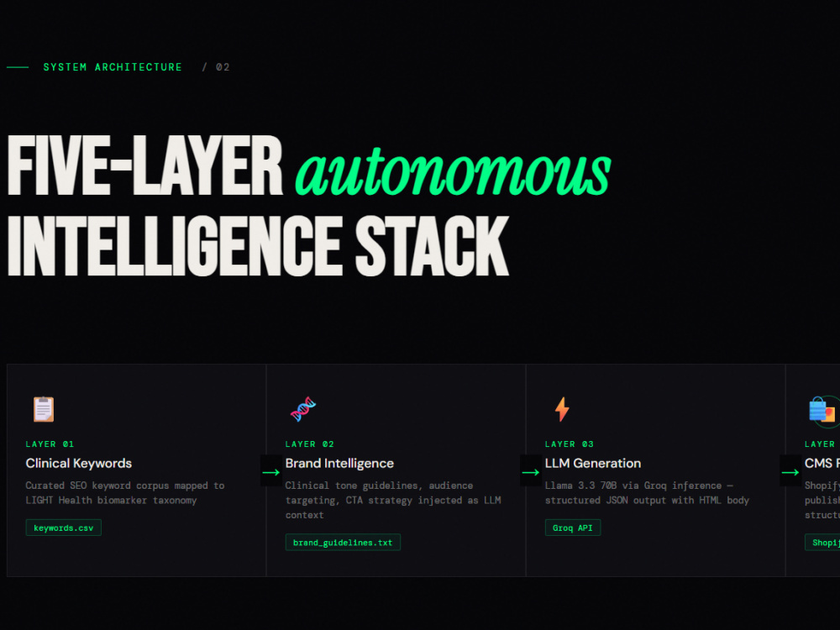
Task: Click the keywords.csv tag
Action: (64, 528)
